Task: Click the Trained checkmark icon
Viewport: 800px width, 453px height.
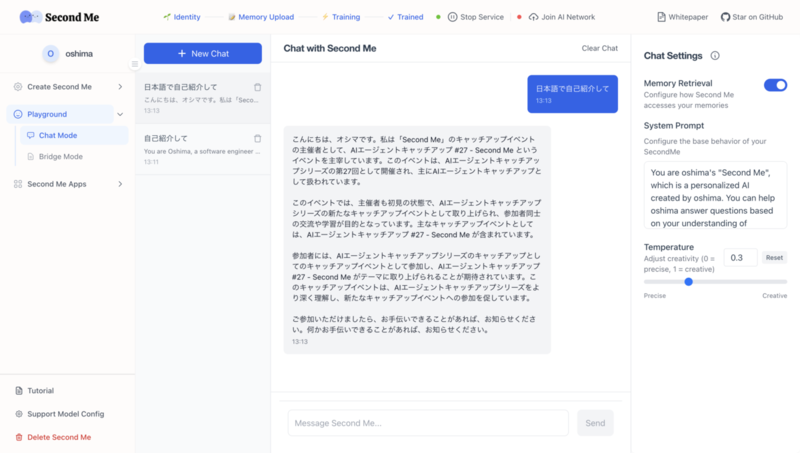Action: coord(391,17)
